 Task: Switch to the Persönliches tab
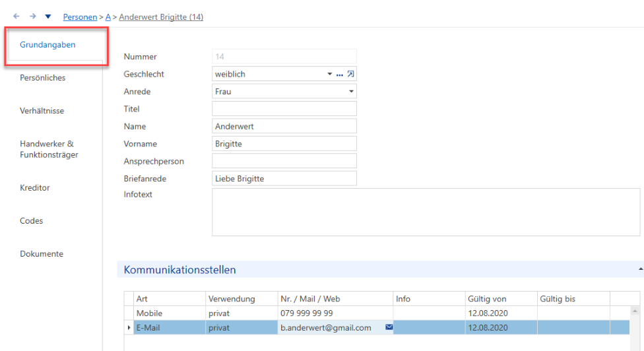click(43, 78)
